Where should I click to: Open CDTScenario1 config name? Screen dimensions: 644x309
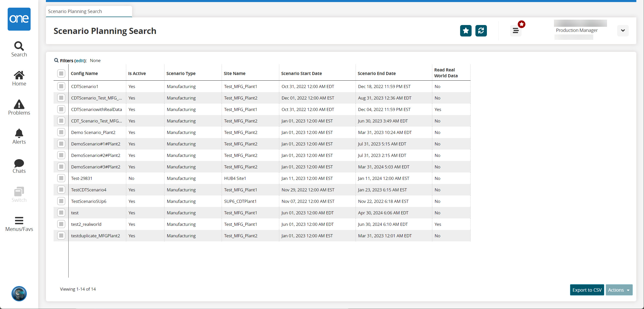pos(85,86)
